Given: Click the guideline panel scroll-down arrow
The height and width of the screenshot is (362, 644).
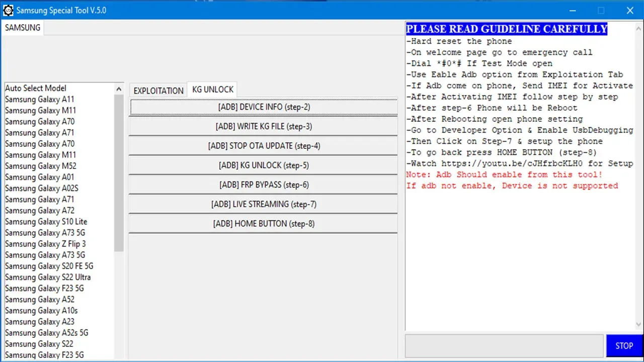Looking at the screenshot, I should click(x=639, y=324).
